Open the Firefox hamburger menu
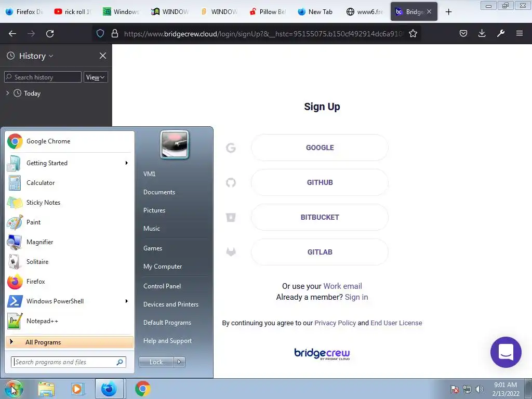The height and width of the screenshot is (399, 532). coord(520,33)
